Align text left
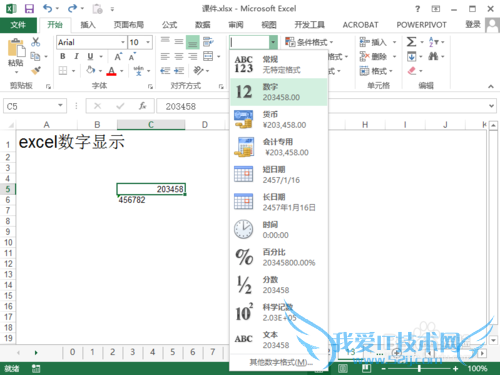Screen dimensions: 500x375 tap(165, 56)
